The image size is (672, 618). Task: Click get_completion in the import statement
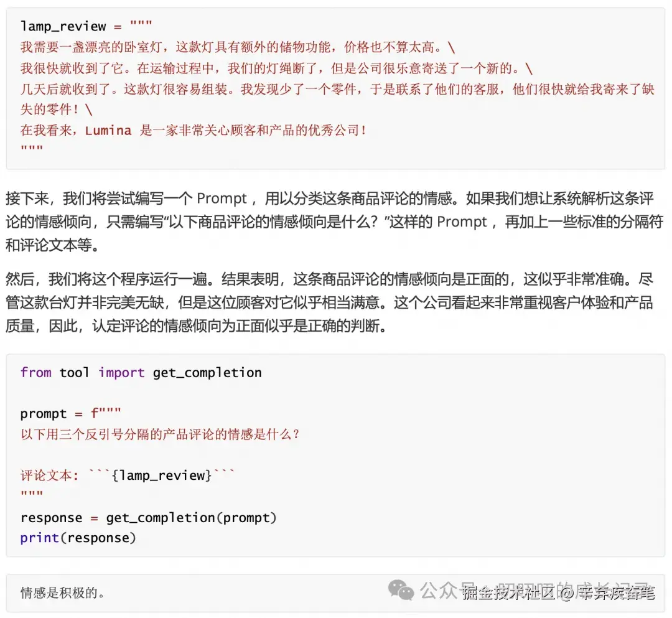tap(207, 373)
